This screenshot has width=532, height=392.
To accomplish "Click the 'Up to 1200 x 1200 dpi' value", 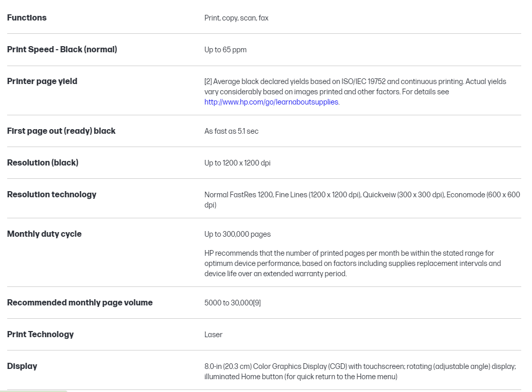I will [x=237, y=163].
